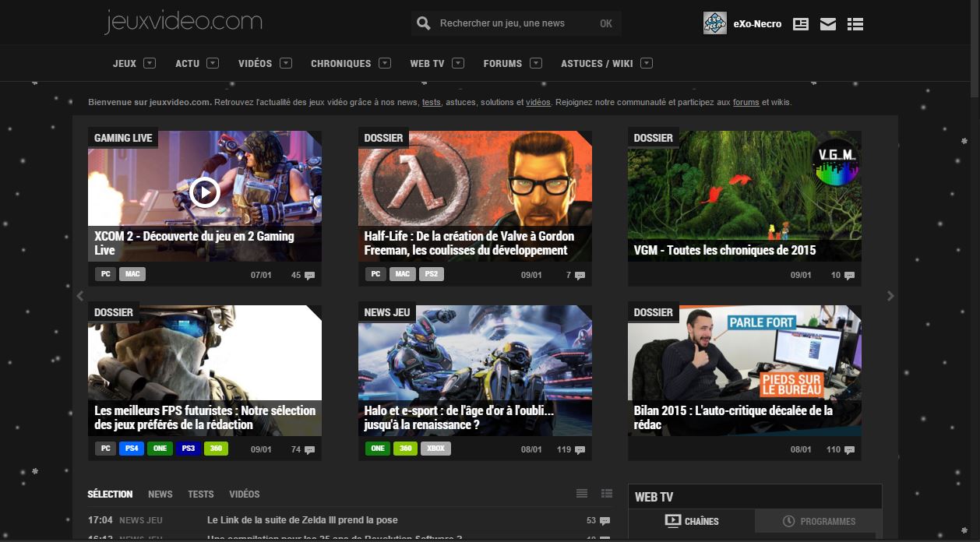Image resolution: width=980 pixels, height=542 pixels.
Task: Open comments bubble on VGM chroniques card
Action: tap(849, 276)
